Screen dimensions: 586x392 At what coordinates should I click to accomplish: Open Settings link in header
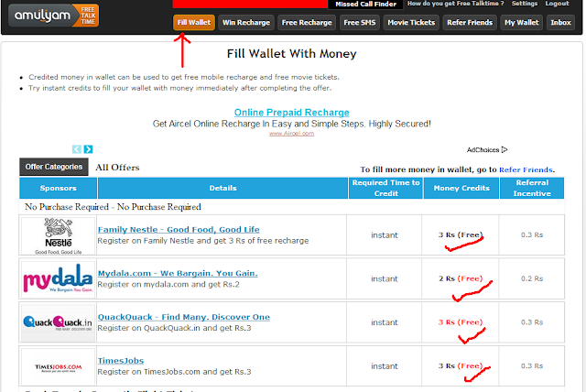525,4
